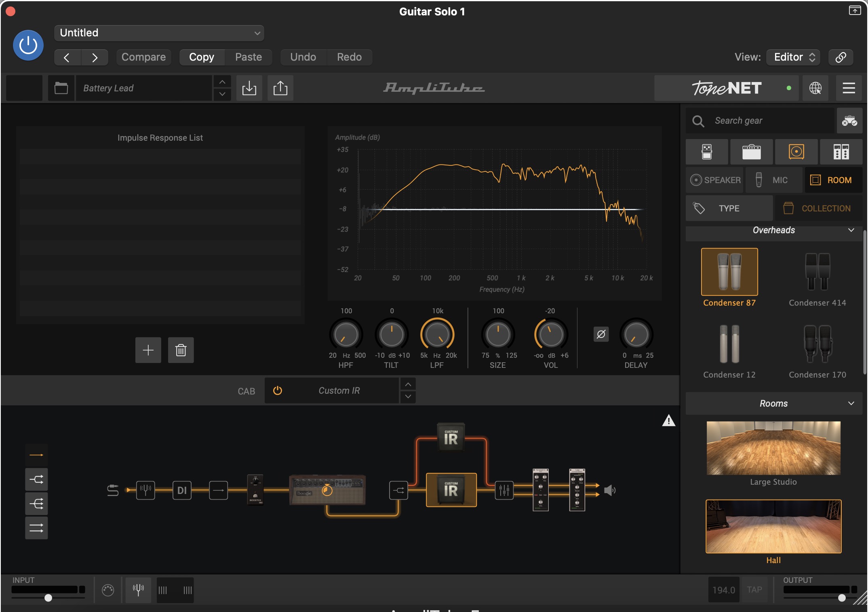This screenshot has width=868, height=612.
Task: Click the Redo button
Action: (349, 57)
